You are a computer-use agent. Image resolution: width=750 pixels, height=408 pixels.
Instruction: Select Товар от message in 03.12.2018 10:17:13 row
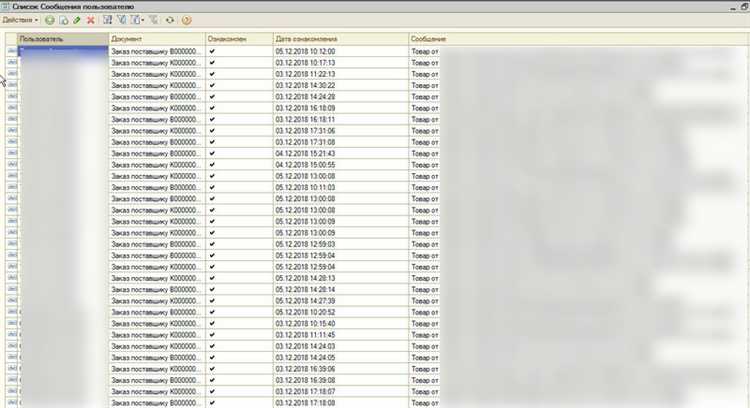pos(425,63)
